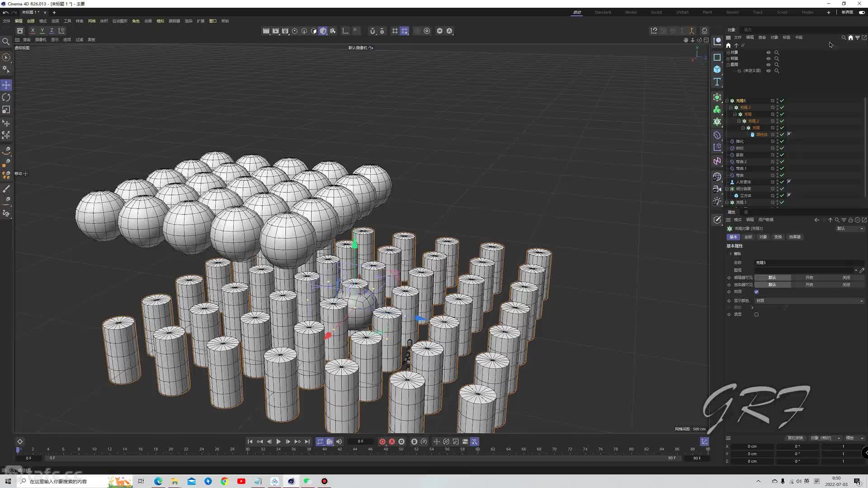Open File Explorer from the Windows taskbar
The image size is (868, 488).
tap(175, 481)
